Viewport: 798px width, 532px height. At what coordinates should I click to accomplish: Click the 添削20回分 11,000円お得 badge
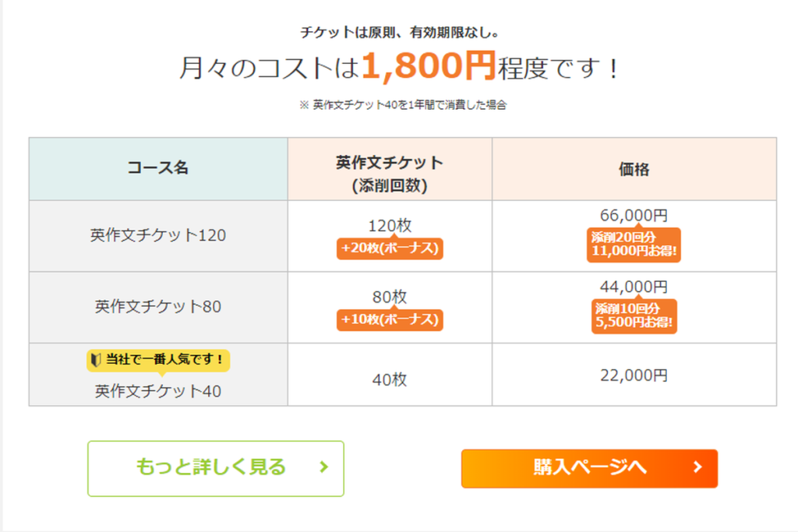[x=634, y=245]
